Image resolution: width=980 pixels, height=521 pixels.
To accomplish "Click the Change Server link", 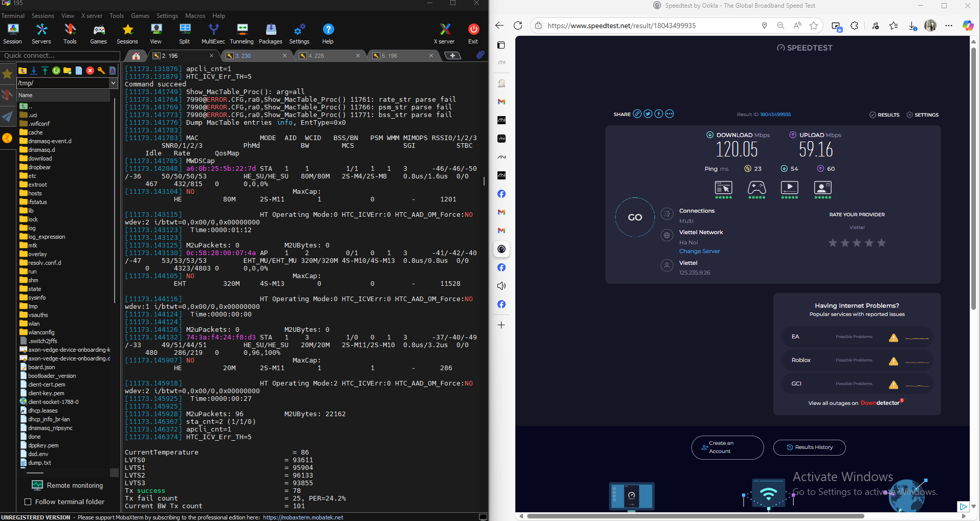I will coord(699,251).
